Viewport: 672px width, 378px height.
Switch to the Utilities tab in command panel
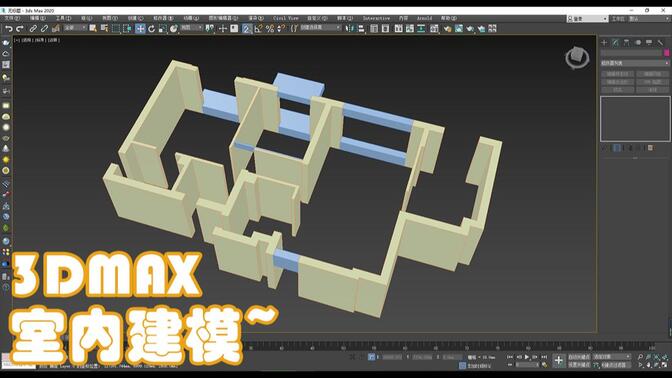pos(660,42)
